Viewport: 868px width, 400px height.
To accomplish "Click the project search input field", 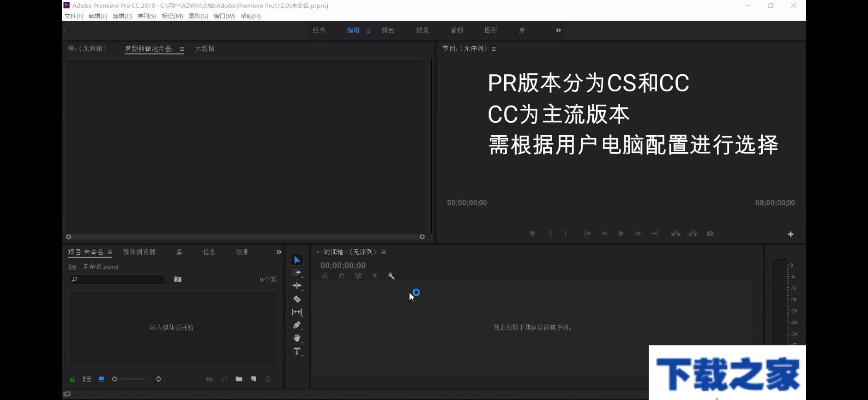I will pos(117,280).
